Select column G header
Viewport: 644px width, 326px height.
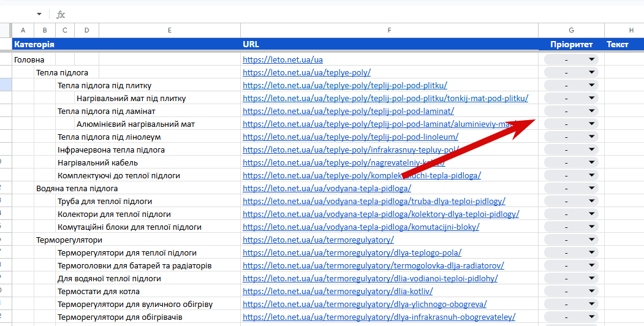571,30
